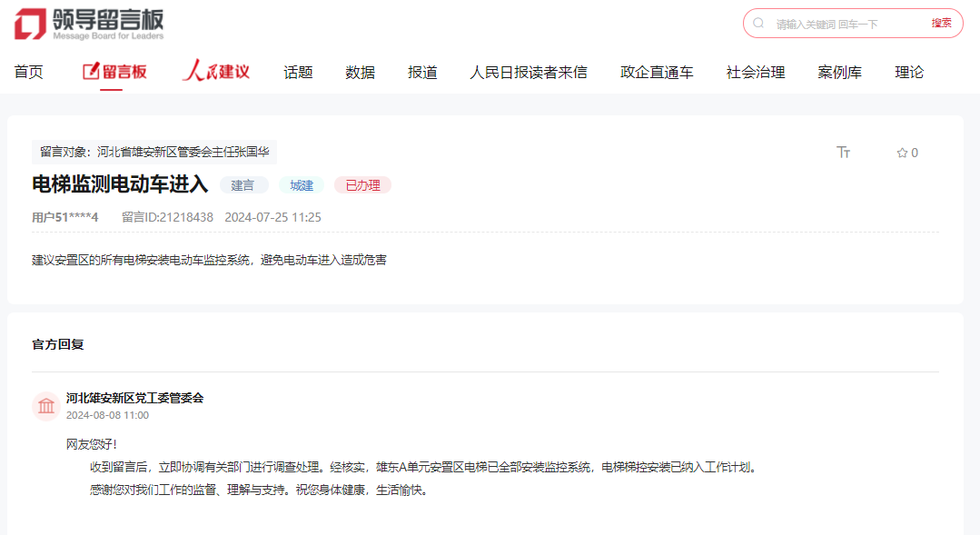The image size is (980, 535).
Task: Open 人民日报读者来信 section
Action: tap(528, 73)
